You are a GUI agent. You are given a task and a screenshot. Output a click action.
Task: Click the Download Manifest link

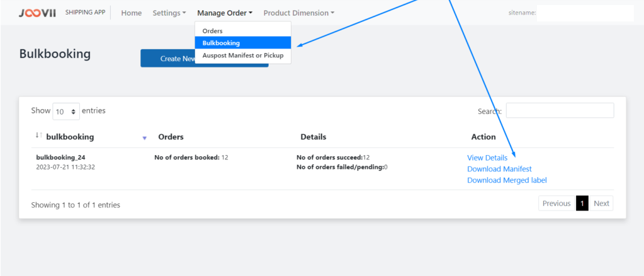[499, 169]
